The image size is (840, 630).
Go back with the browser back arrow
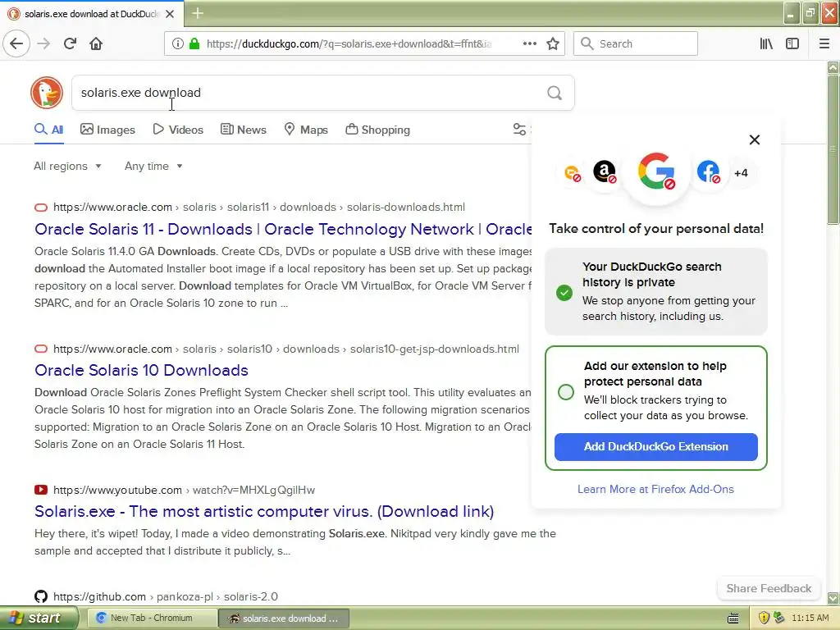16,43
